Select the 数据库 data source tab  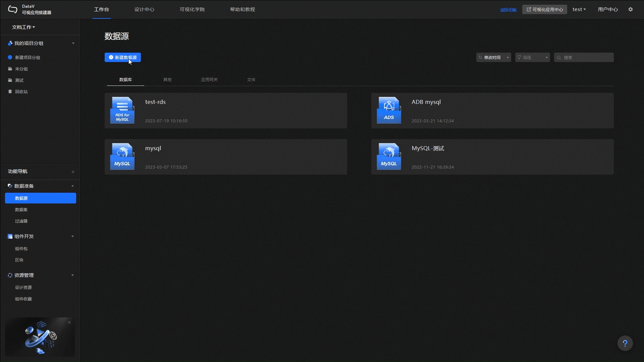coord(125,80)
